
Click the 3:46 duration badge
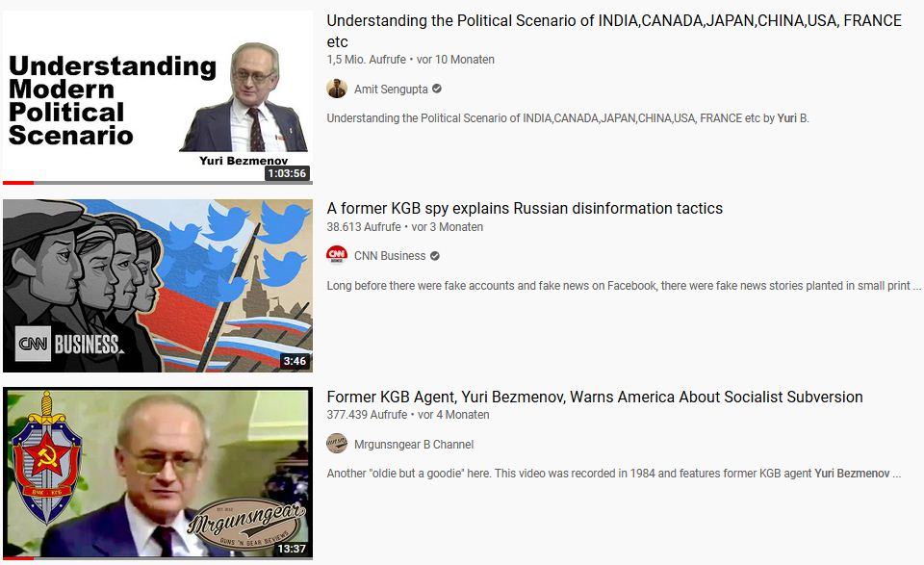pyautogui.click(x=295, y=361)
